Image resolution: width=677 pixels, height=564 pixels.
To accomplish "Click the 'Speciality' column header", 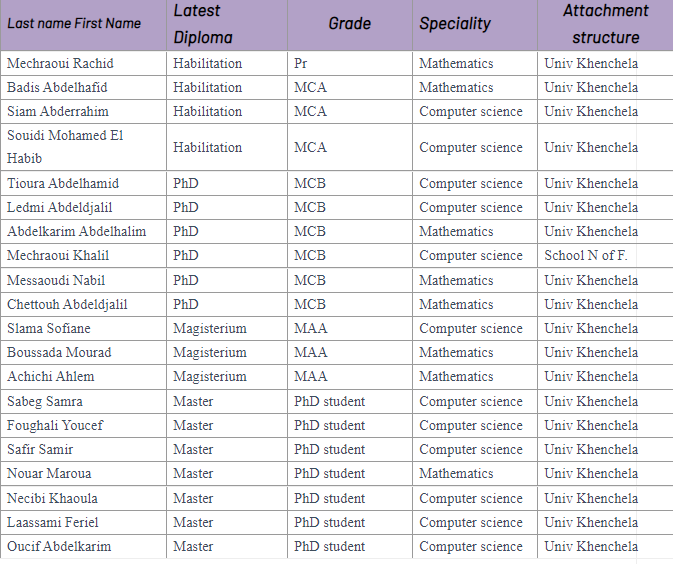I will tap(455, 23).
